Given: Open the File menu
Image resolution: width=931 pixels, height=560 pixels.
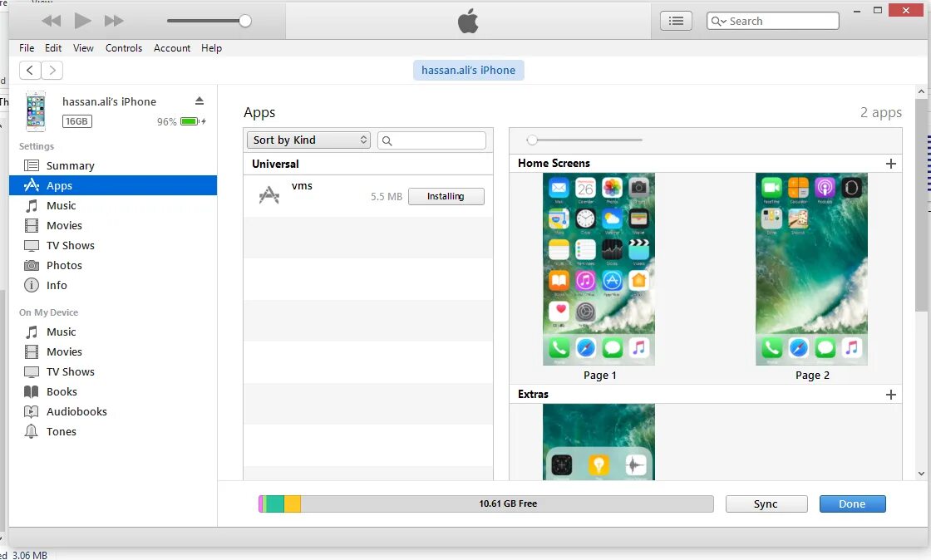Looking at the screenshot, I should [x=26, y=48].
